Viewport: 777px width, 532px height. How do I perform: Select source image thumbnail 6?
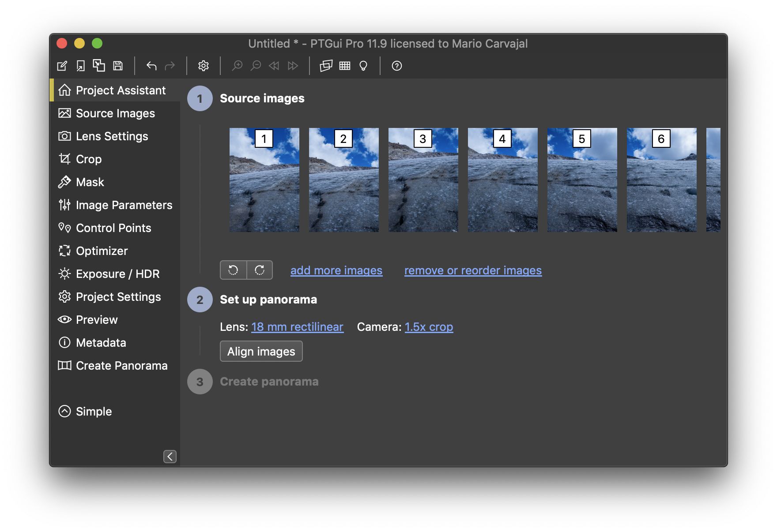tap(662, 180)
